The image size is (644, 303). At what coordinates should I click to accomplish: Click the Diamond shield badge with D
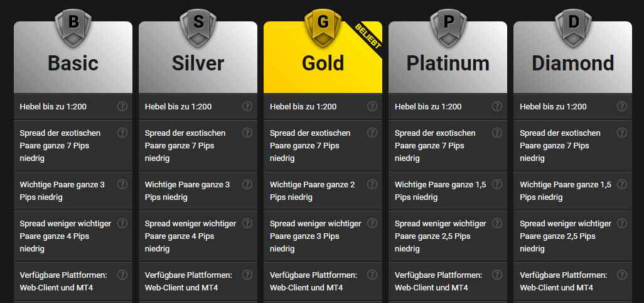[x=573, y=28]
